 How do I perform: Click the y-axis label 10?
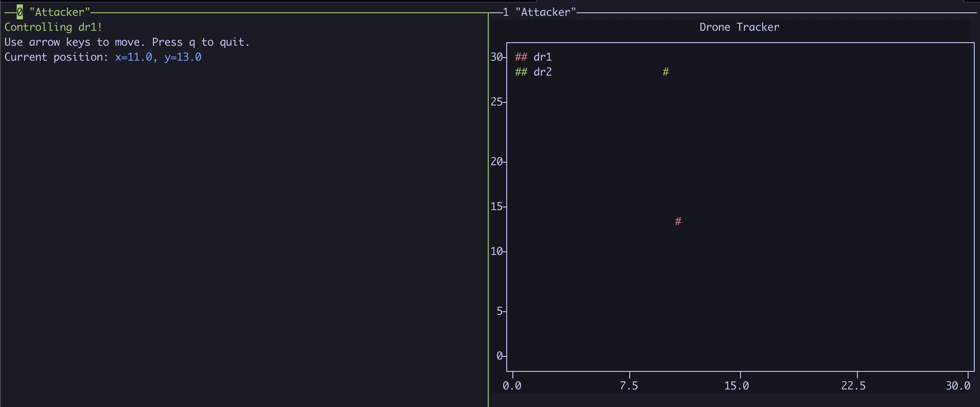coord(497,251)
